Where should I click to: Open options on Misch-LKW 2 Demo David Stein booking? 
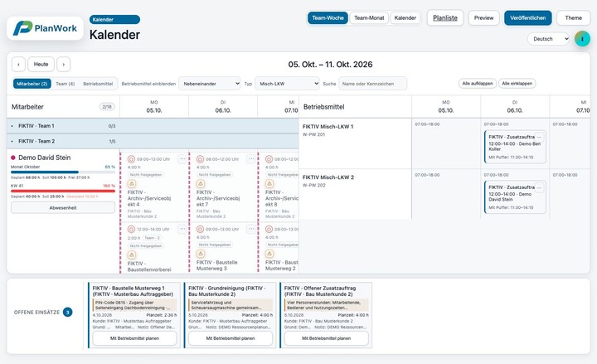539,187
